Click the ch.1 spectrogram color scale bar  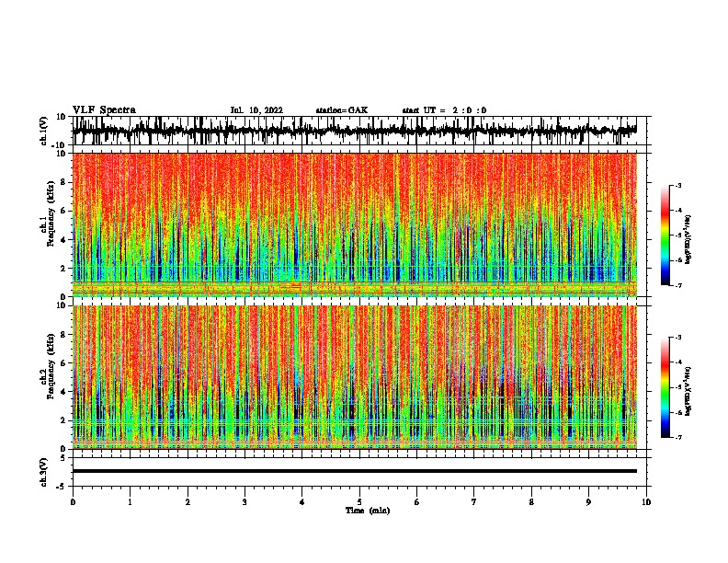pyautogui.click(x=665, y=236)
